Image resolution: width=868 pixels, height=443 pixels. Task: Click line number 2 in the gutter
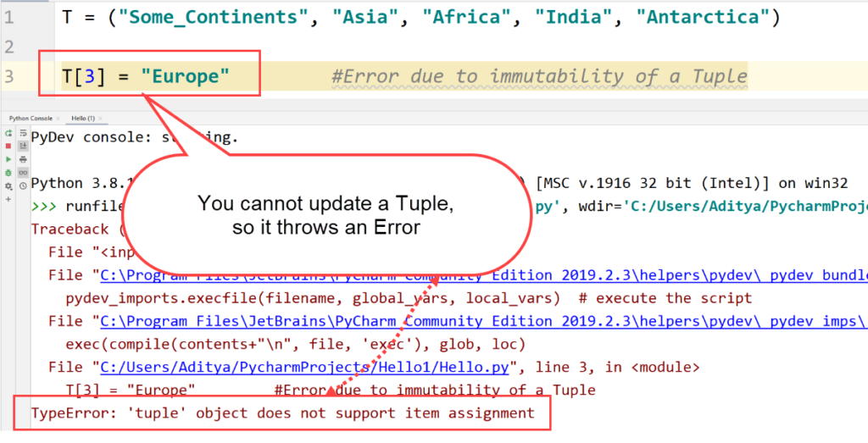click(8, 47)
